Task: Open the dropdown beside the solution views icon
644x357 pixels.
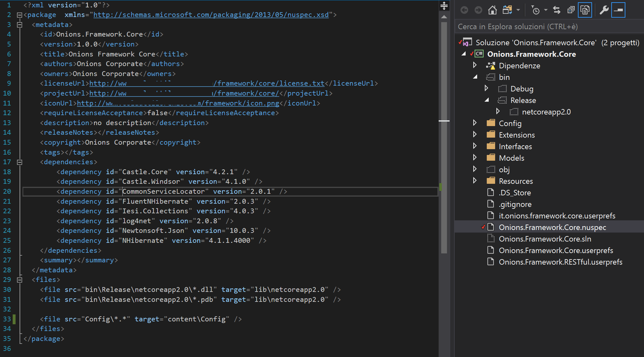Action: (518, 10)
